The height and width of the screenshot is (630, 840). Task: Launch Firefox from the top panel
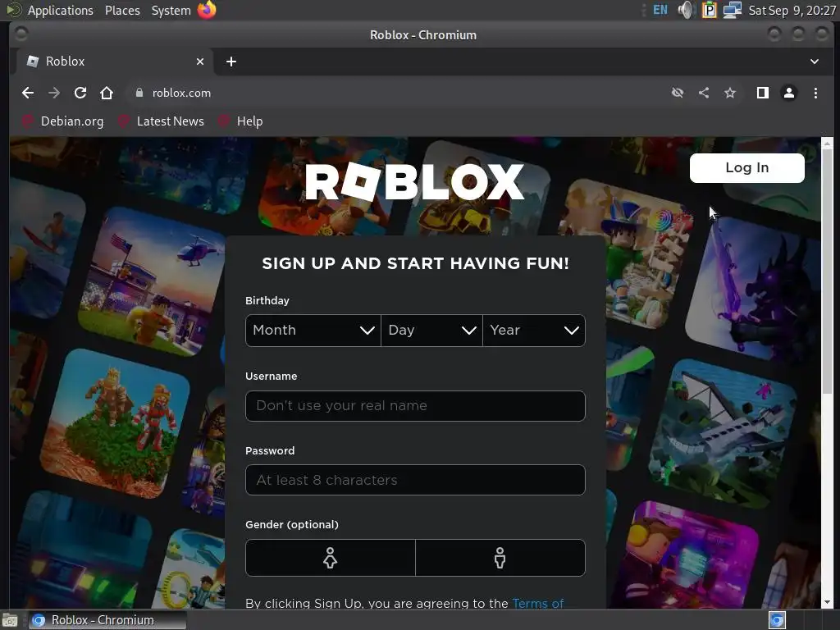click(x=207, y=10)
